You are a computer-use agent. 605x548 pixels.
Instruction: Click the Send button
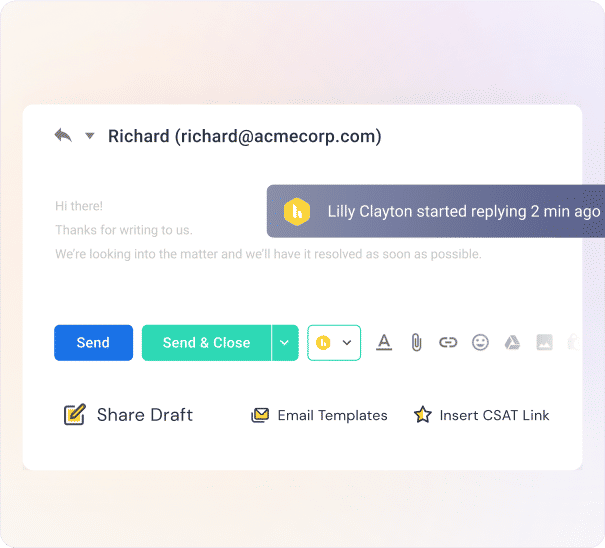click(93, 343)
